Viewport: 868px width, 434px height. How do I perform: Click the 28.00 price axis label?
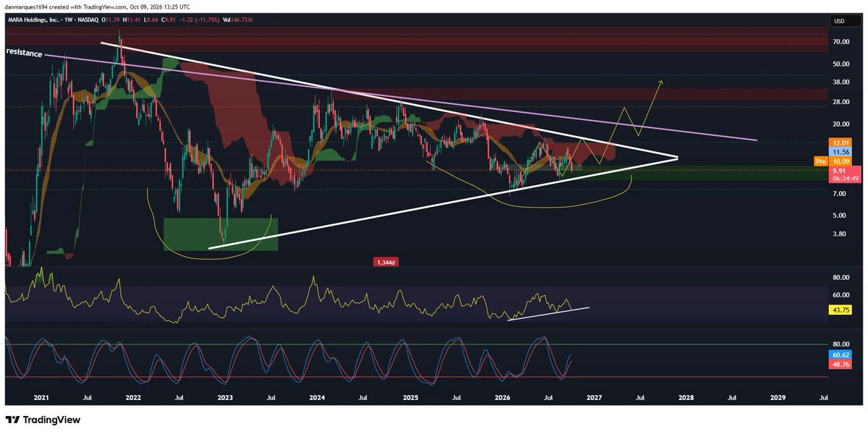[x=841, y=102]
